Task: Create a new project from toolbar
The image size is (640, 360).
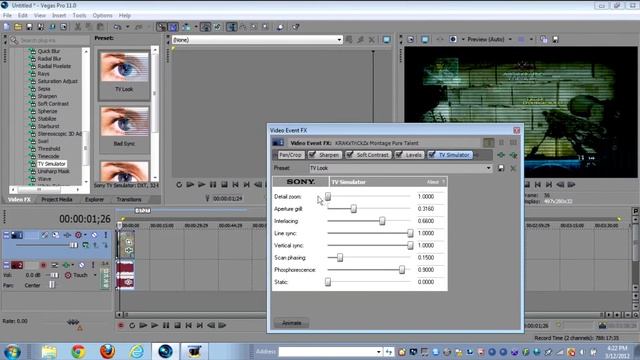Action: tap(7, 27)
